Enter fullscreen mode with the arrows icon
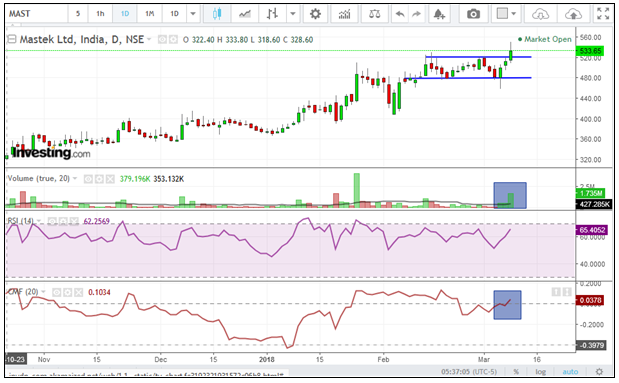 coord(603,14)
